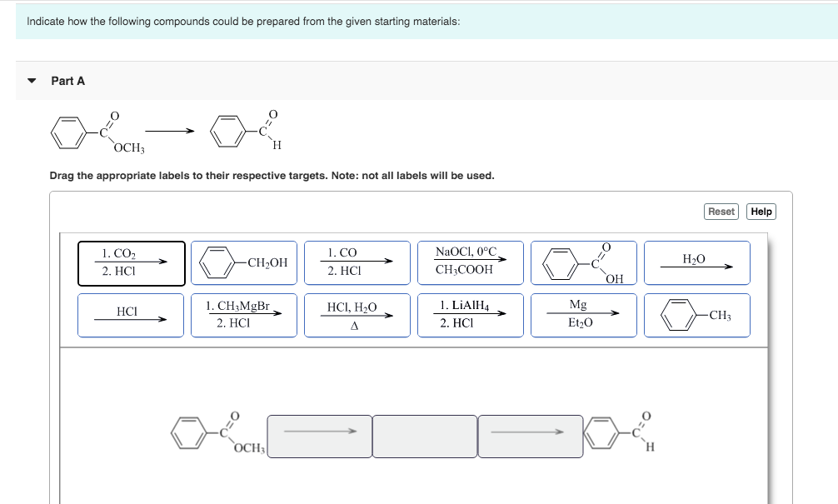Select the "1. CO / 2. HCl" reagent label
Screen dimensions: 838x504
pyautogui.click(x=357, y=262)
